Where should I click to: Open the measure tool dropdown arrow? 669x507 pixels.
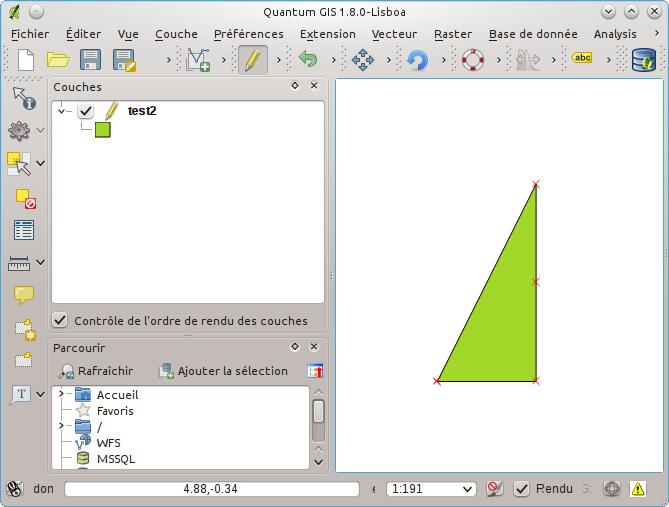coord(41,263)
